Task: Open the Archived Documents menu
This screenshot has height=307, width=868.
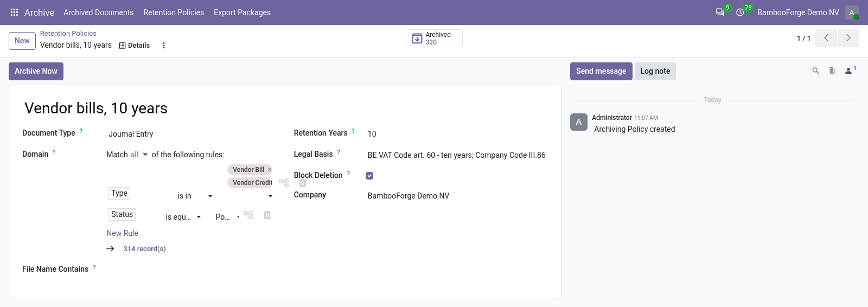Action: pyautogui.click(x=98, y=12)
